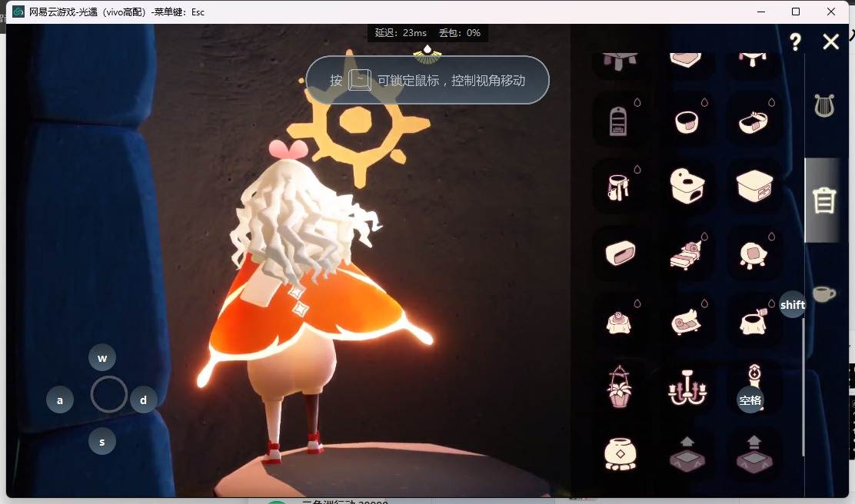Click the virtual joystick center circle
The image size is (855, 504).
coord(108,394)
